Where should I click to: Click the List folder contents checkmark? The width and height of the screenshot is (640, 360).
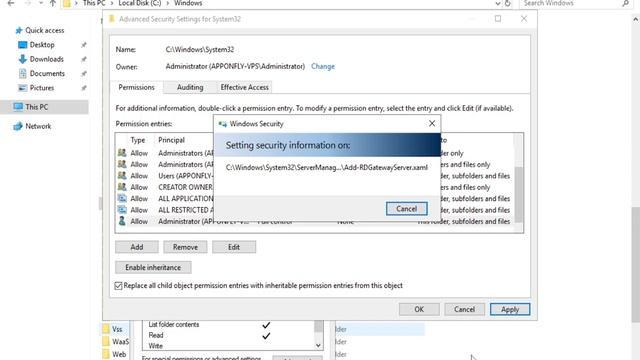click(x=266, y=325)
